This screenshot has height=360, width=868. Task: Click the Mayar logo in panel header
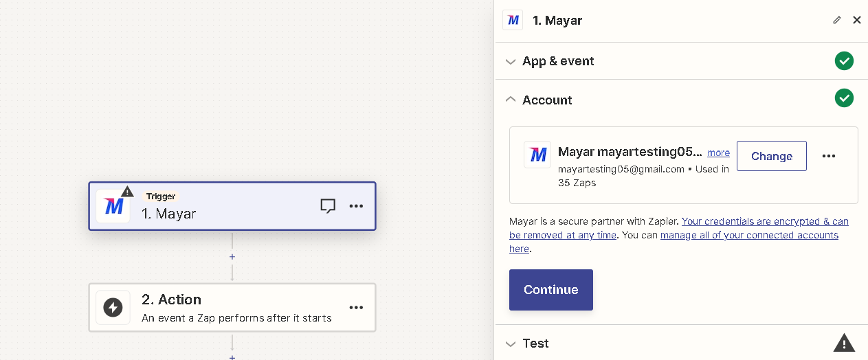pyautogui.click(x=513, y=20)
